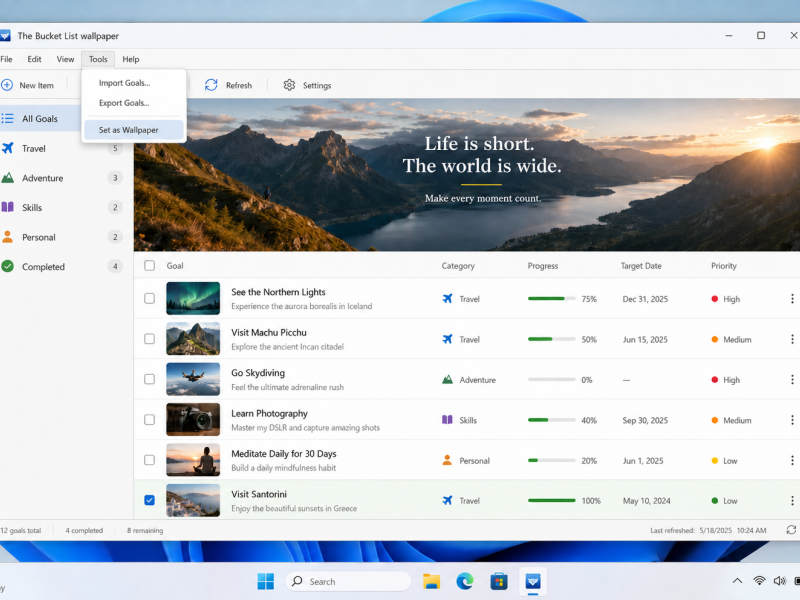
Task: Open the File menu
Action: pos(6,59)
